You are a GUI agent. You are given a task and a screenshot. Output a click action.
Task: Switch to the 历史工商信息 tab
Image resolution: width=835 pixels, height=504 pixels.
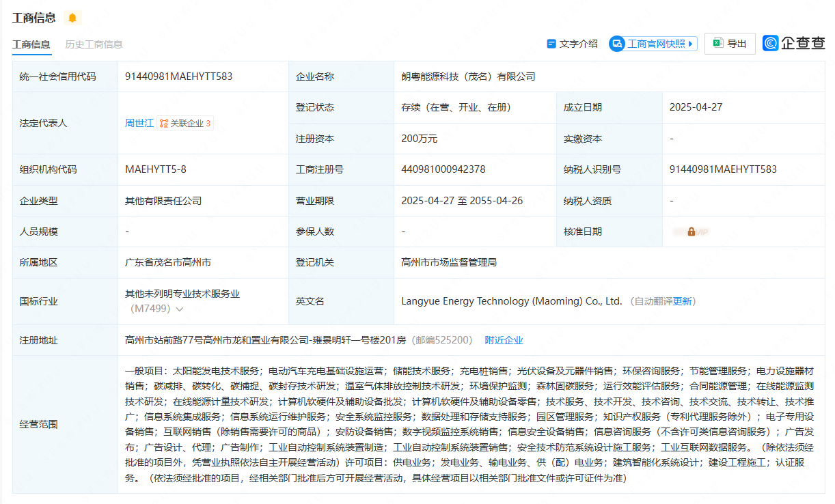(x=94, y=44)
